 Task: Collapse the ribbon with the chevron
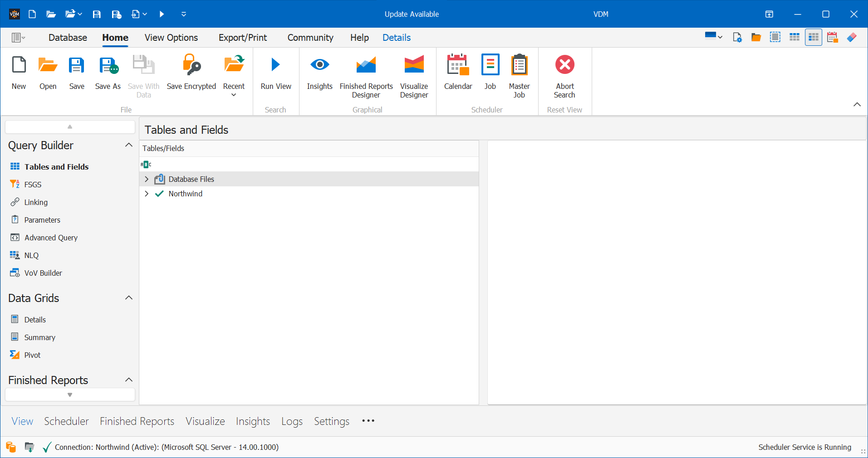click(857, 104)
